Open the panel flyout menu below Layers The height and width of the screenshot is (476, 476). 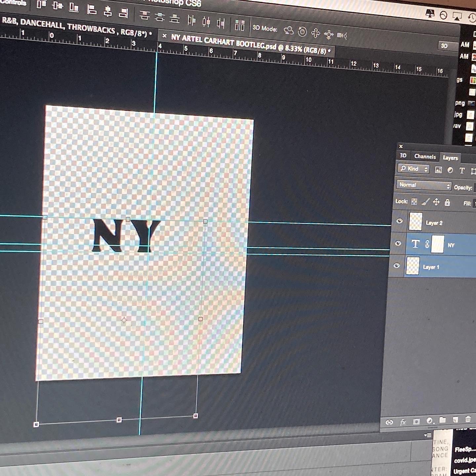click(428, 435)
